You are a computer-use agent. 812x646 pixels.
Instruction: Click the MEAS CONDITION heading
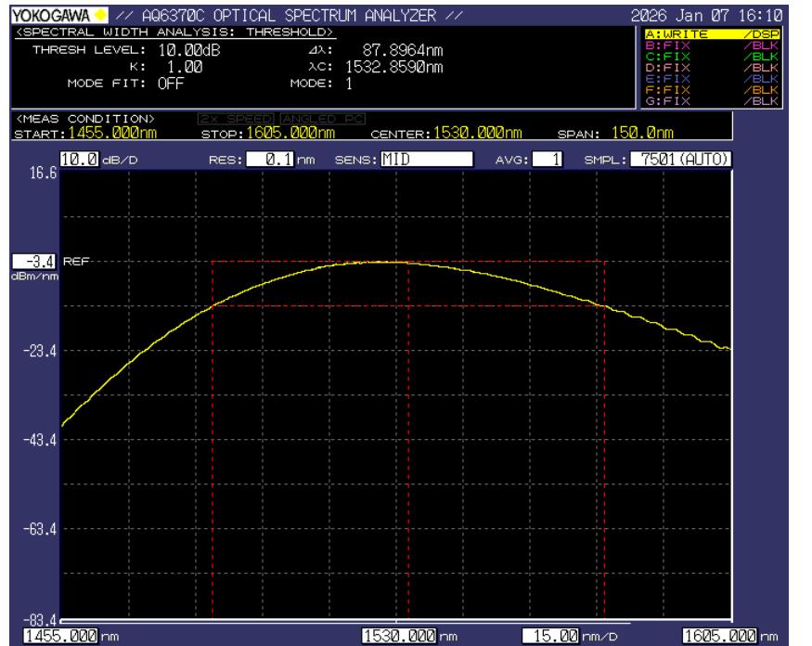click(85, 119)
